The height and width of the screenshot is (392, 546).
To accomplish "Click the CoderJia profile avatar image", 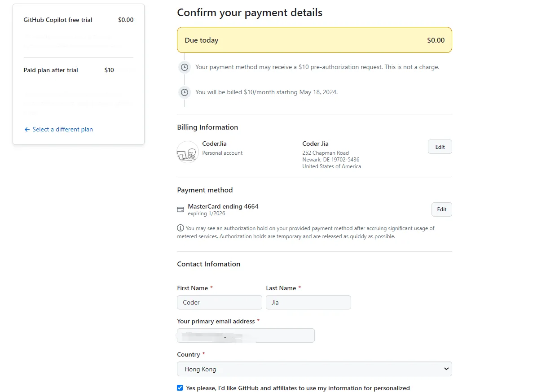I will click(x=188, y=152).
